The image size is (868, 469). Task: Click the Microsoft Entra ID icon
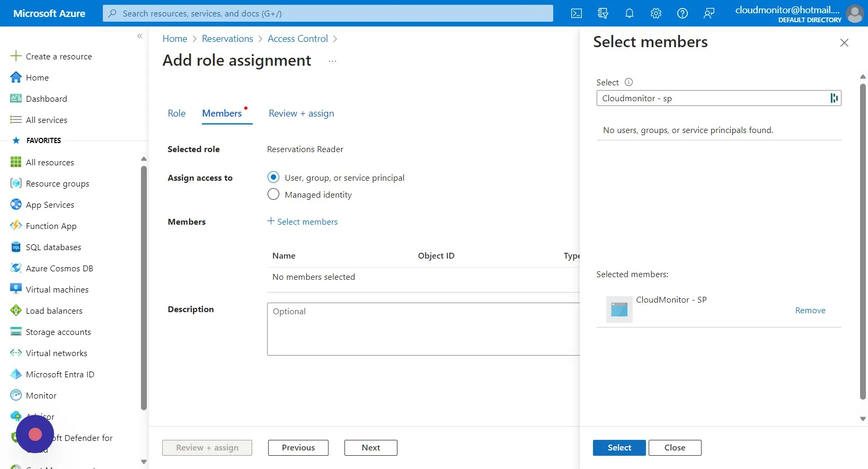16,374
